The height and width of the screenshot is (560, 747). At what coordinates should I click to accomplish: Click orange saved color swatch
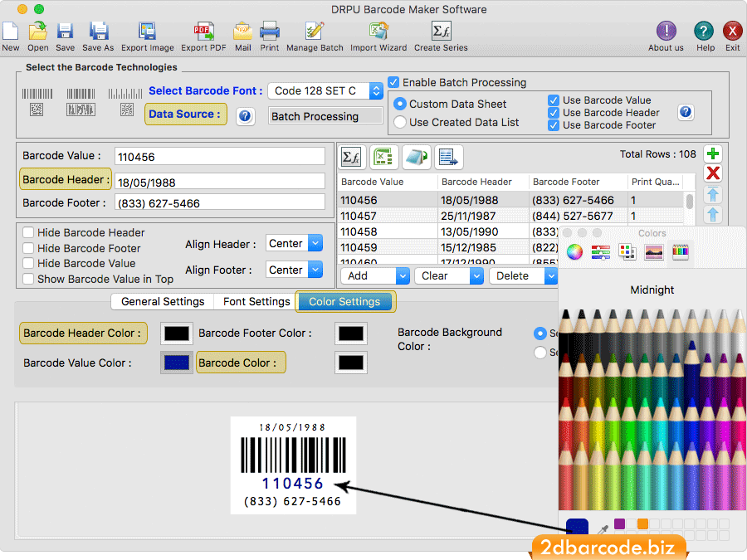642,523
